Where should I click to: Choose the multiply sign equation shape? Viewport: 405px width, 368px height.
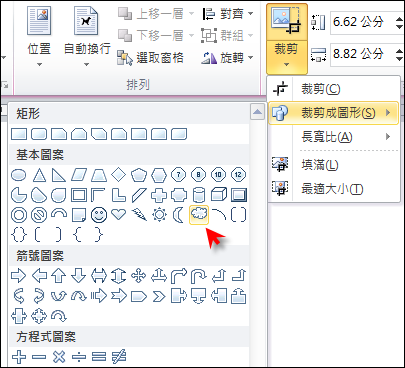point(59,357)
